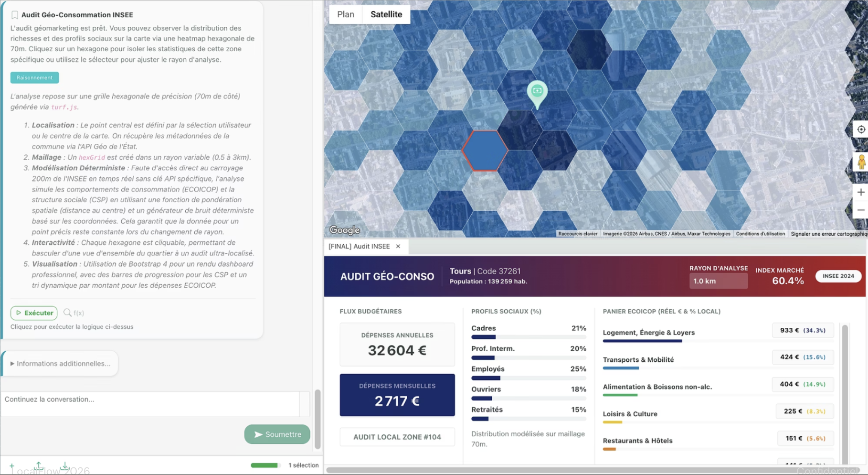Click the Audit Local Zone #104 button
This screenshot has height=475, width=868.
tap(397, 437)
